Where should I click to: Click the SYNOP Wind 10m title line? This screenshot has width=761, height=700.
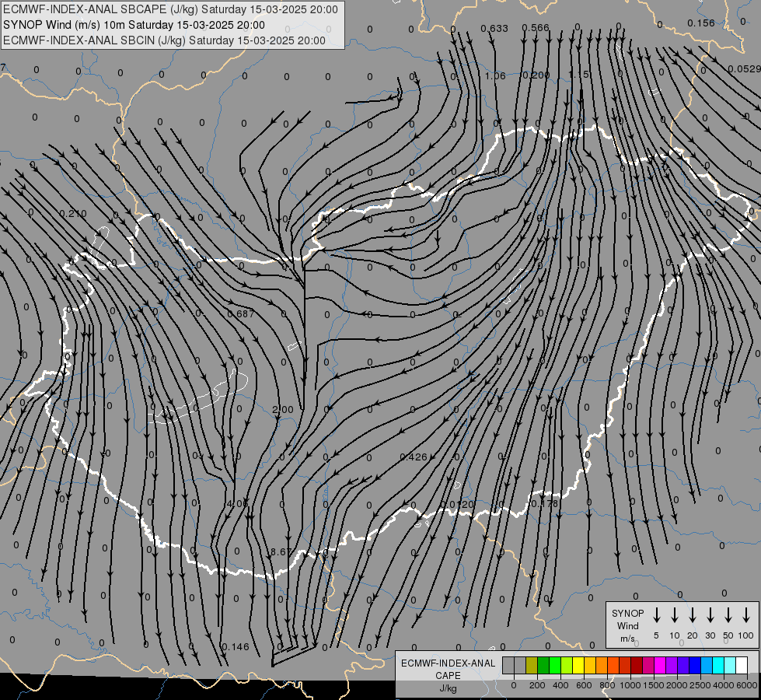(134, 25)
